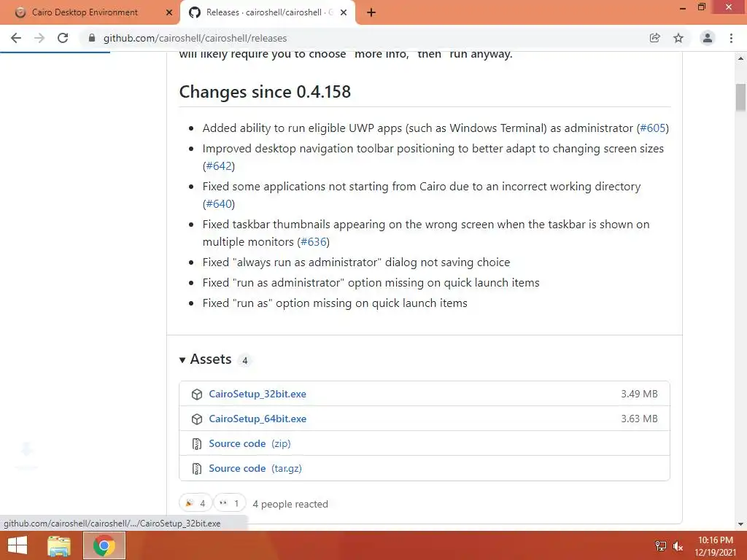Screen dimensions: 747x560
Task: Click package icon beside CairoSetup_64bit.exe
Action: click(197, 419)
